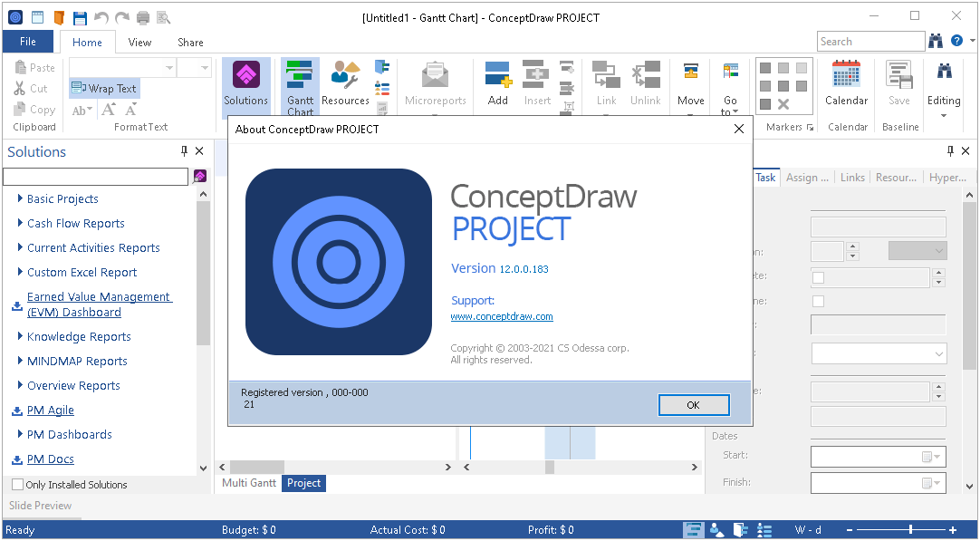The height and width of the screenshot is (541, 980).
Task: Expand MINDMAP Reports category
Action: pyautogui.click(x=20, y=361)
